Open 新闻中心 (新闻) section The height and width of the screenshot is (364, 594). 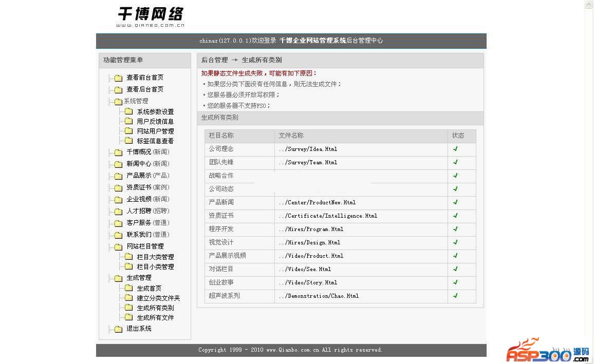pyautogui.click(x=148, y=163)
